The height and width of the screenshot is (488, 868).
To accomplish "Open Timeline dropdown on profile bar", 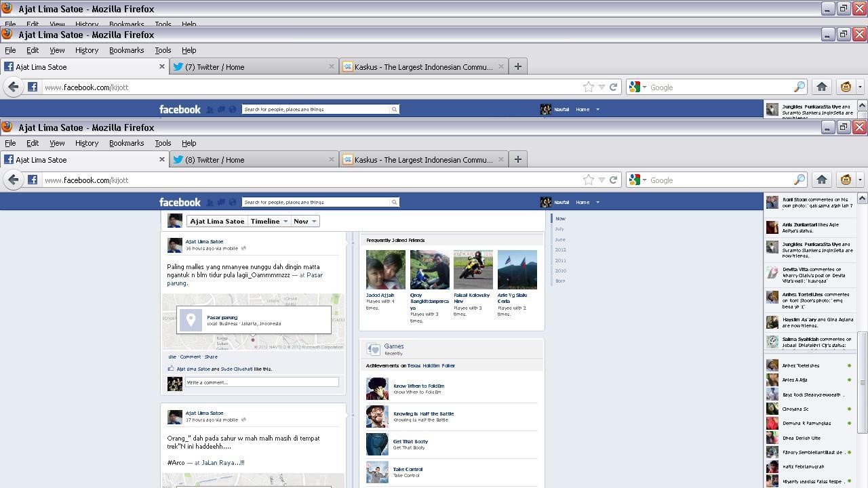I will click(269, 221).
